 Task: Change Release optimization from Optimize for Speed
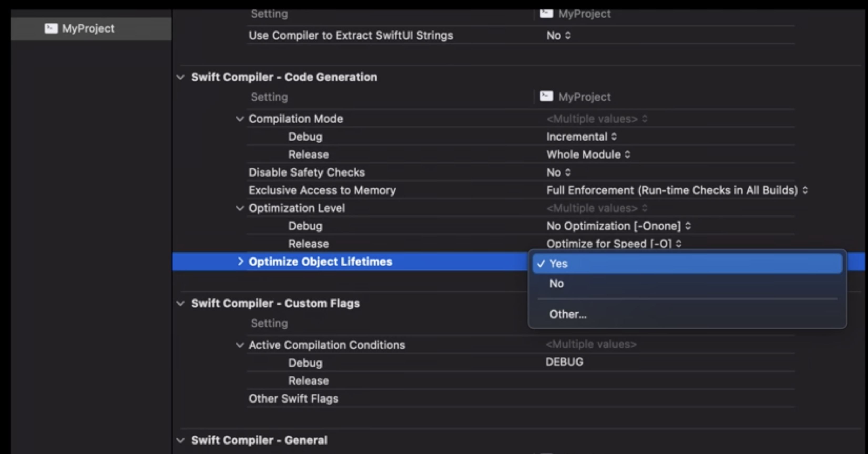(x=614, y=243)
